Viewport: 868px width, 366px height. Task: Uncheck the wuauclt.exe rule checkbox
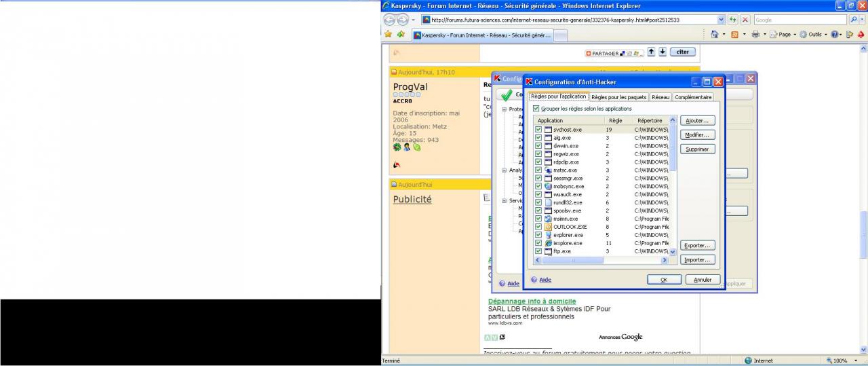point(538,194)
